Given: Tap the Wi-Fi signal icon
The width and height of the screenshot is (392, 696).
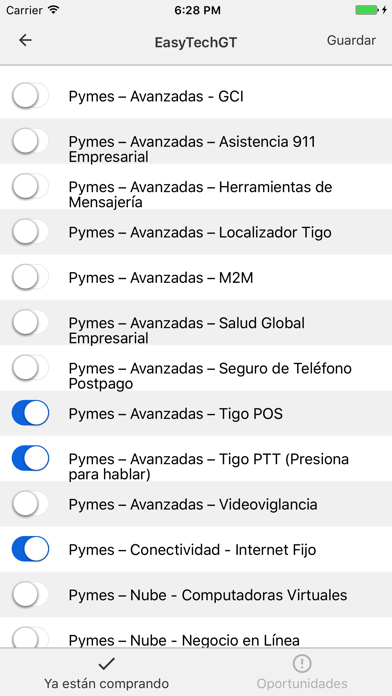Looking at the screenshot, I should [x=54, y=10].
